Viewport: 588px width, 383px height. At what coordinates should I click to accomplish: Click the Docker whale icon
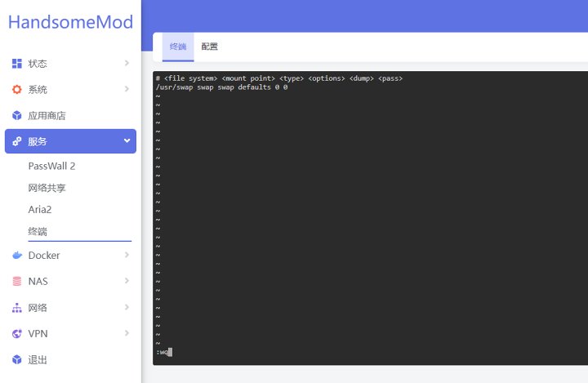tap(17, 256)
